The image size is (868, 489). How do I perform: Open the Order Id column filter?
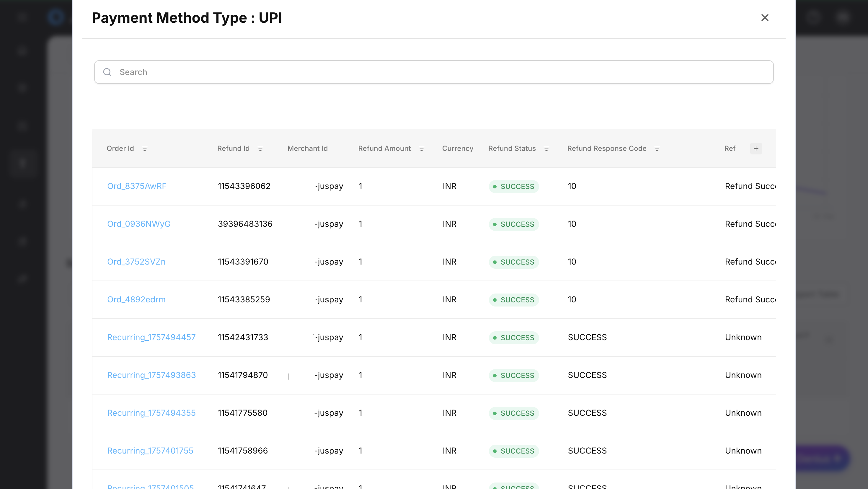pyautogui.click(x=145, y=149)
